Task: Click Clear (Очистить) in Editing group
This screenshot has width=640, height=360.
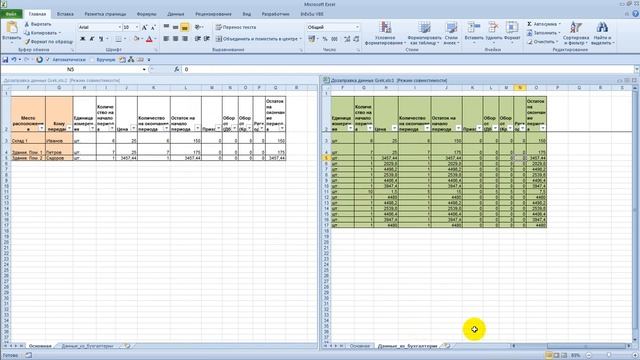Action: coord(542,42)
